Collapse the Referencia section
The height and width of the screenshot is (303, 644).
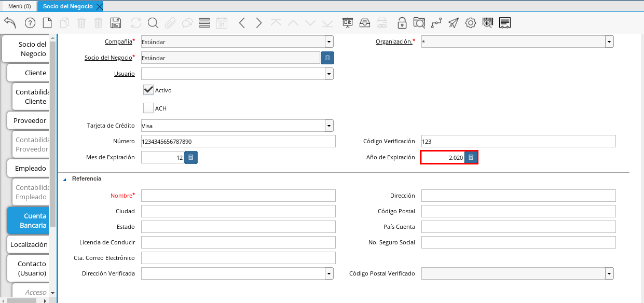(65, 179)
